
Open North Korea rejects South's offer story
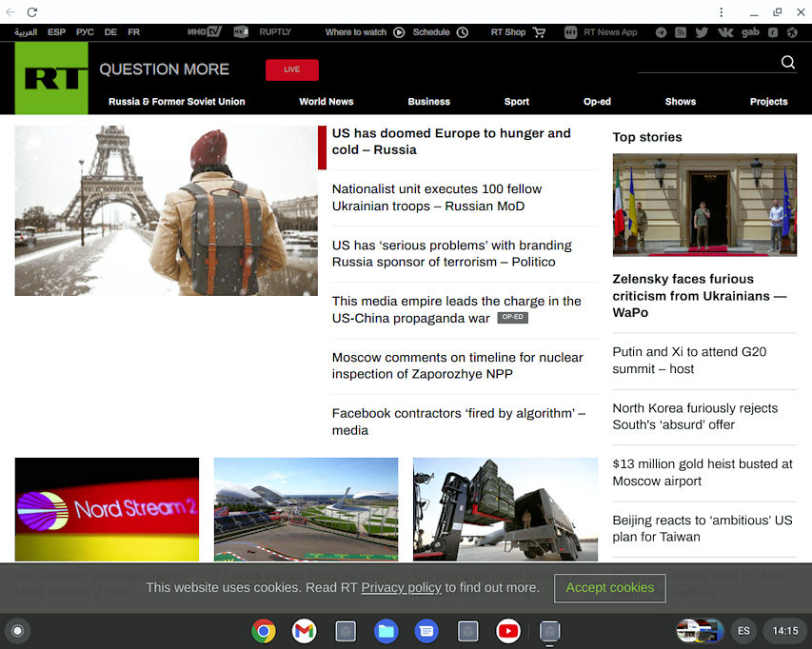pyautogui.click(x=695, y=416)
